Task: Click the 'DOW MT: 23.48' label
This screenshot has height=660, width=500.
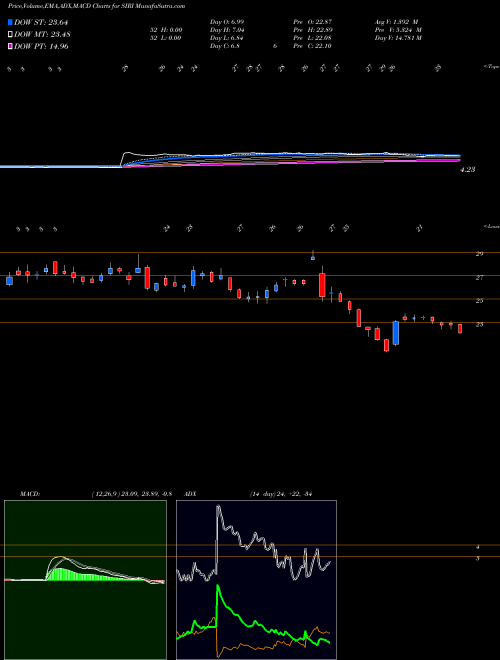Action: click(42, 35)
